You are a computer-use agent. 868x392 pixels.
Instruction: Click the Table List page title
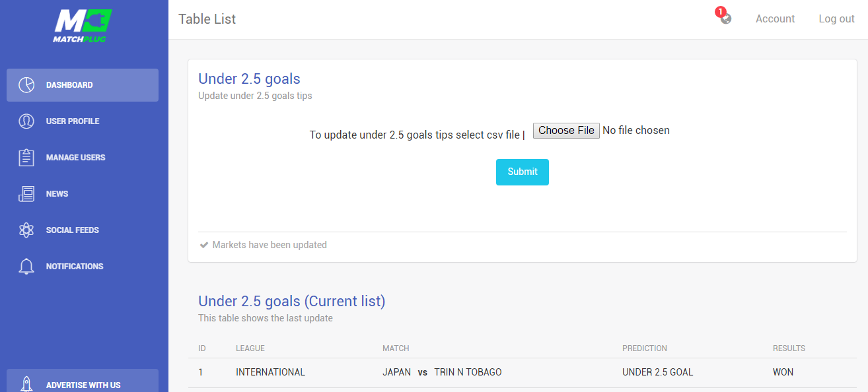(x=207, y=19)
